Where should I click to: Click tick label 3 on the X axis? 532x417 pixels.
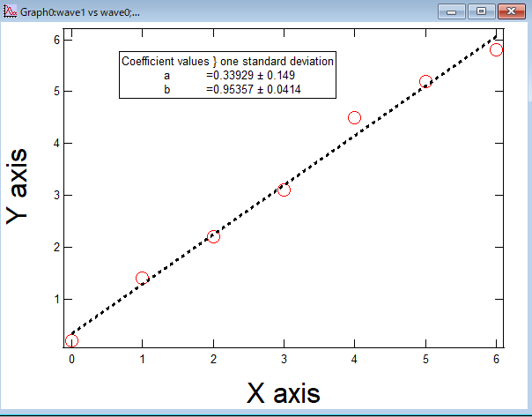click(x=284, y=359)
